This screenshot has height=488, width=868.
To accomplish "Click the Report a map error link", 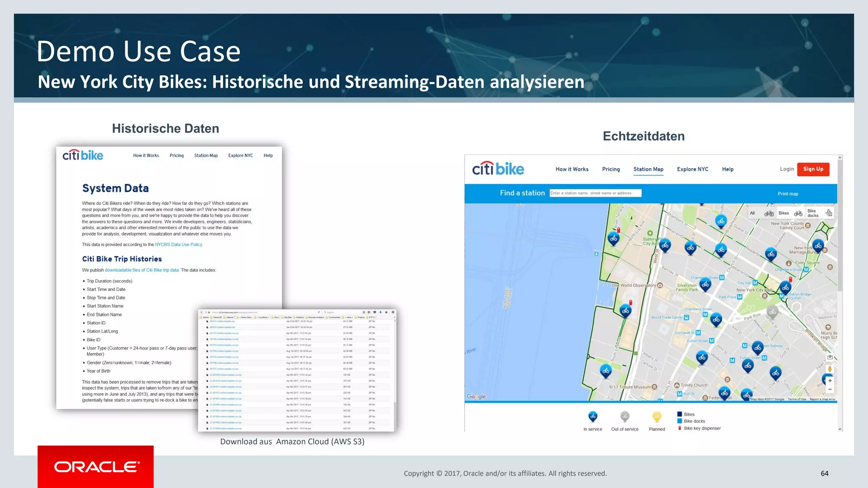I will [822, 399].
